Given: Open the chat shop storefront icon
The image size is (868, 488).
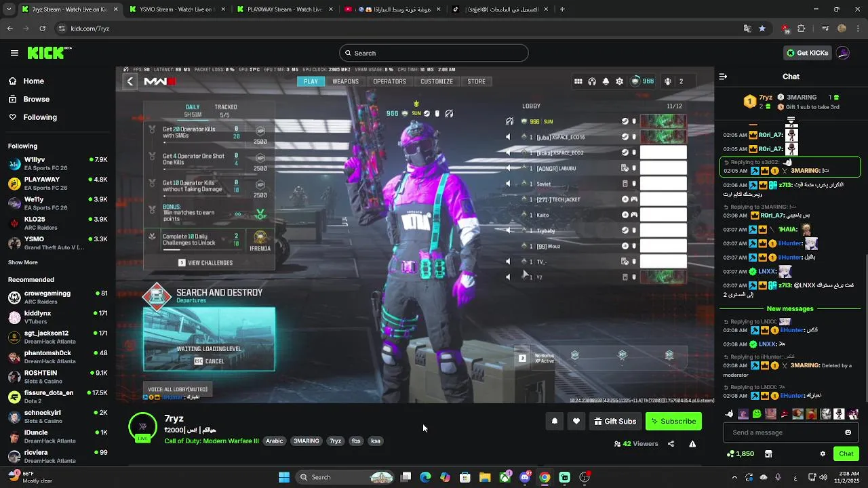Looking at the screenshot, I should tap(768, 453).
